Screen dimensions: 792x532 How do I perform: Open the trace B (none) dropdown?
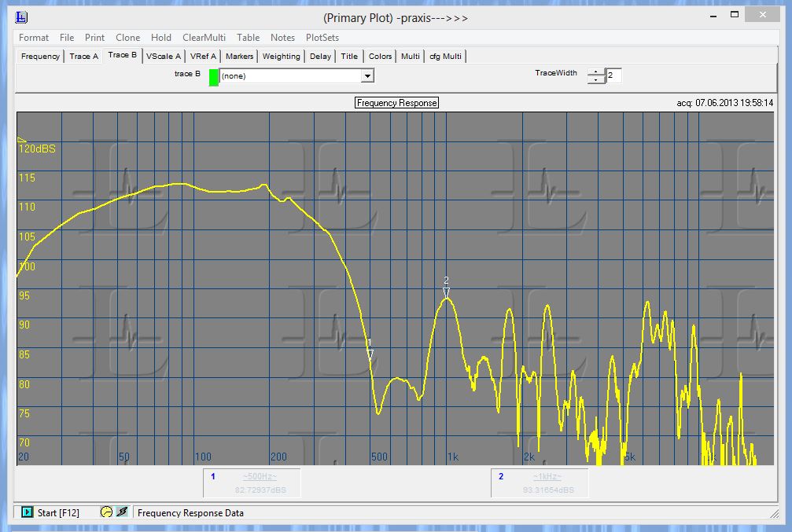pyautogui.click(x=297, y=75)
